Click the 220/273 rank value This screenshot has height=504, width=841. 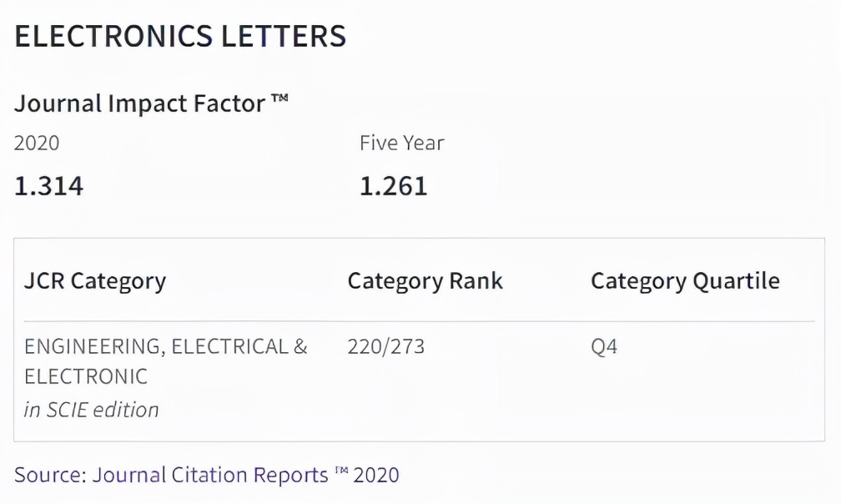tap(386, 346)
